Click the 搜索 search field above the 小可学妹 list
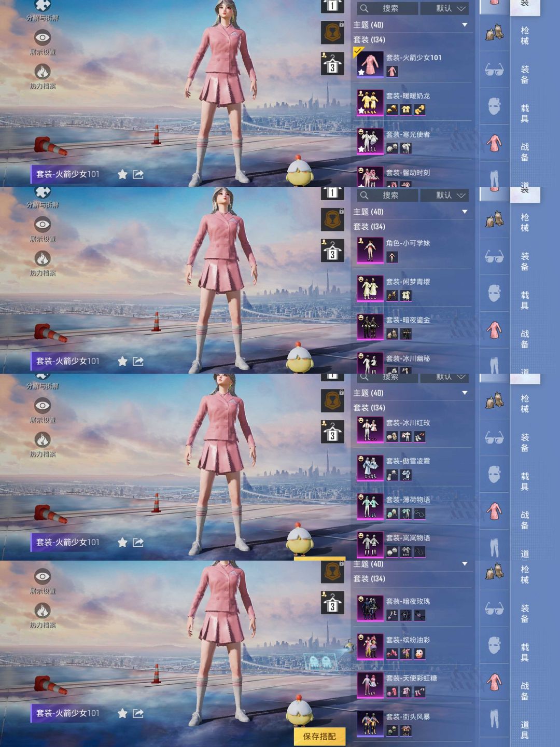 [388, 195]
